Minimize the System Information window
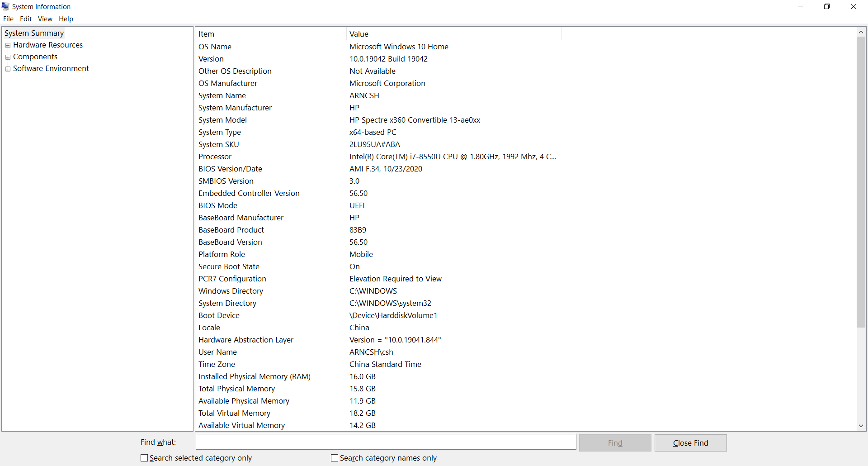The width and height of the screenshot is (868, 466). click(x=801, y=6)
